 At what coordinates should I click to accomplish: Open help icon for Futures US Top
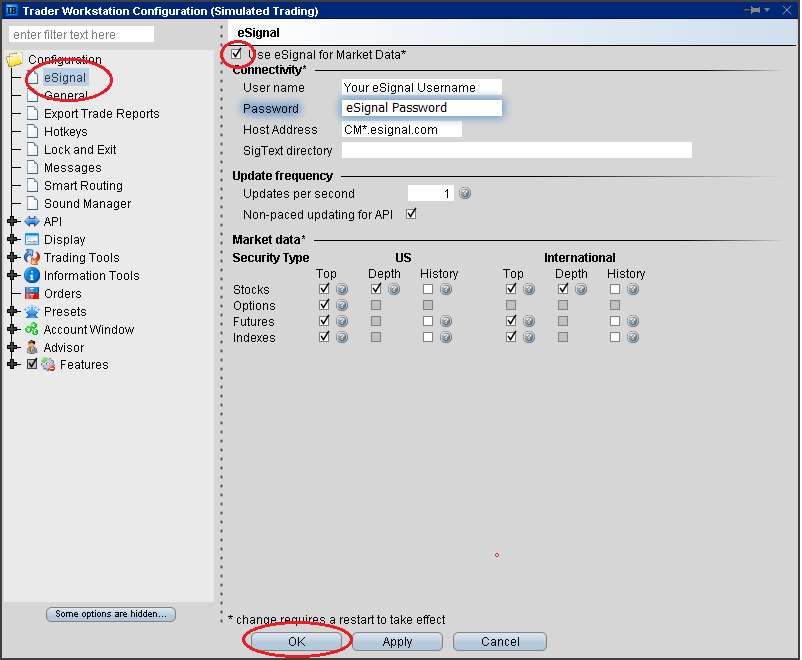pos(342,321)
